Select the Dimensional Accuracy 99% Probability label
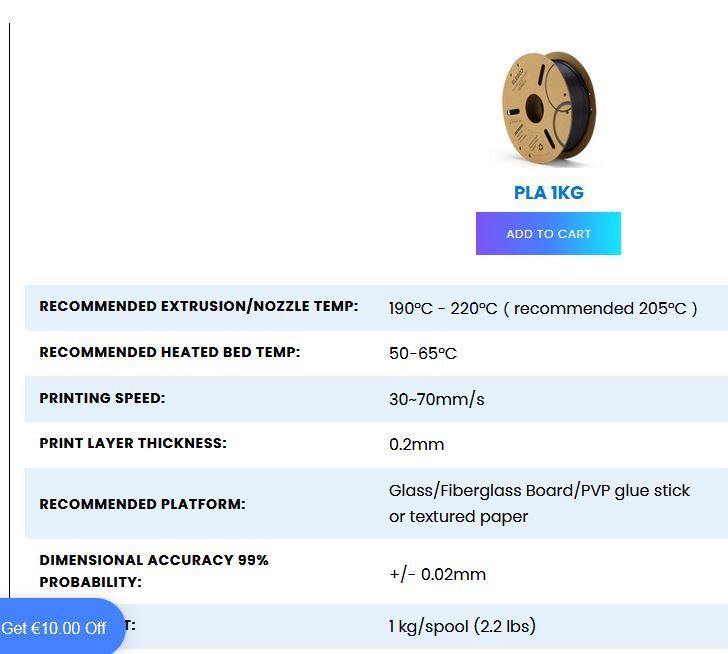Image resolution: width=728 pixels, height=654 pixels. [154, 571]
